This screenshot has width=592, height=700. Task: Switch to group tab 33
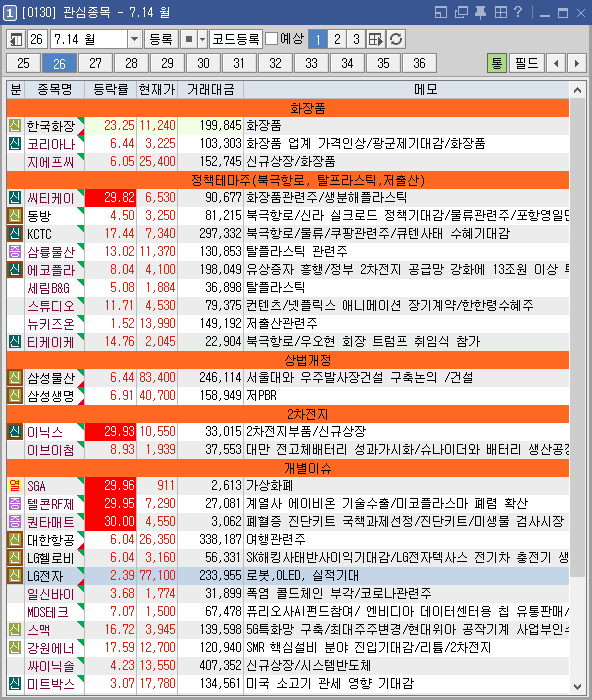(x=311, y=63)
